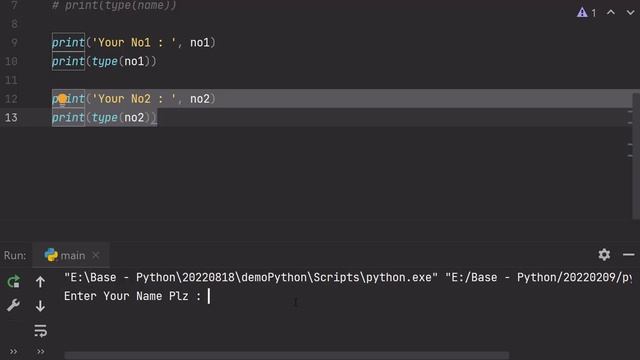Jump to next highlighted problem
640x360 pixels.
630,13
